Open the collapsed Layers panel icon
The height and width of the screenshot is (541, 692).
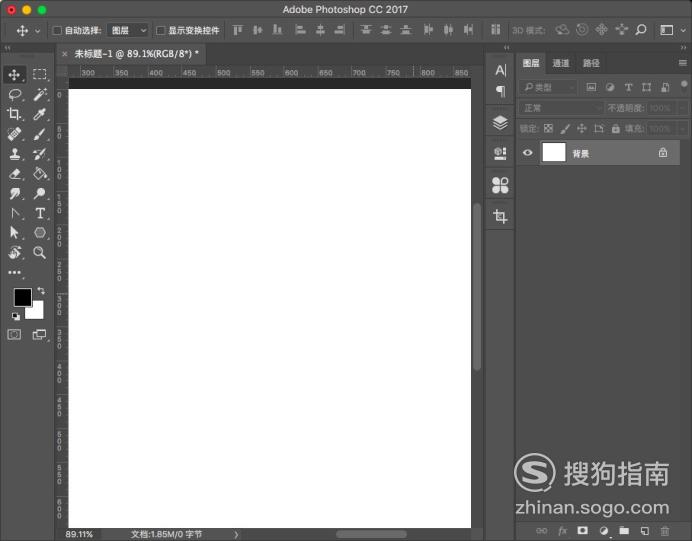500,123
